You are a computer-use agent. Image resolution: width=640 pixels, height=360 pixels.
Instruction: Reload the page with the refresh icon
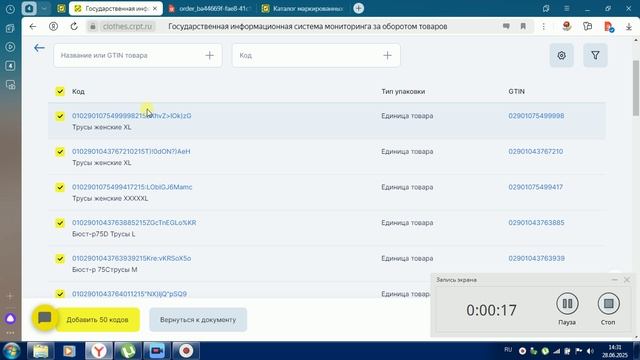pyautogui.click(x=74, y=26)
